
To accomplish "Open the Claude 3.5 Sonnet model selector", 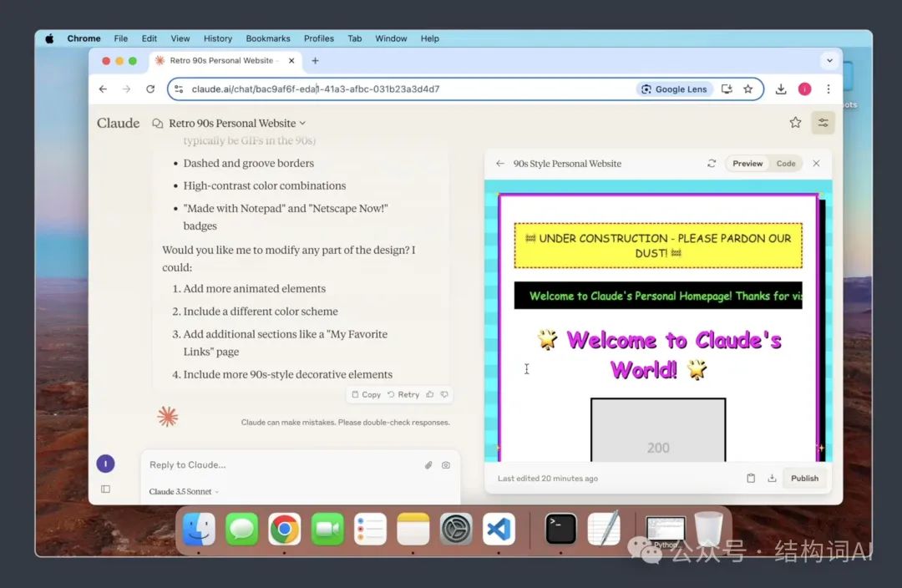I will [184, 491].
